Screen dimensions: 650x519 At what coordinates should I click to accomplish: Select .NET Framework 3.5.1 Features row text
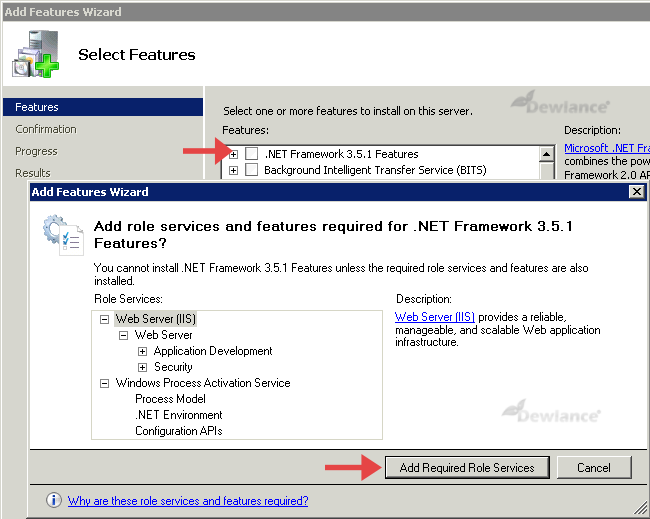(342, 154)
